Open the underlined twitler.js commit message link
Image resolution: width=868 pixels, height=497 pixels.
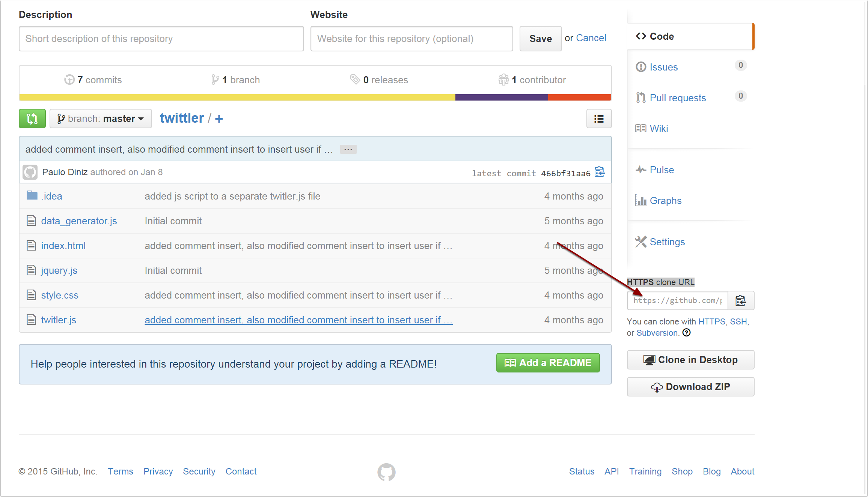298,320
